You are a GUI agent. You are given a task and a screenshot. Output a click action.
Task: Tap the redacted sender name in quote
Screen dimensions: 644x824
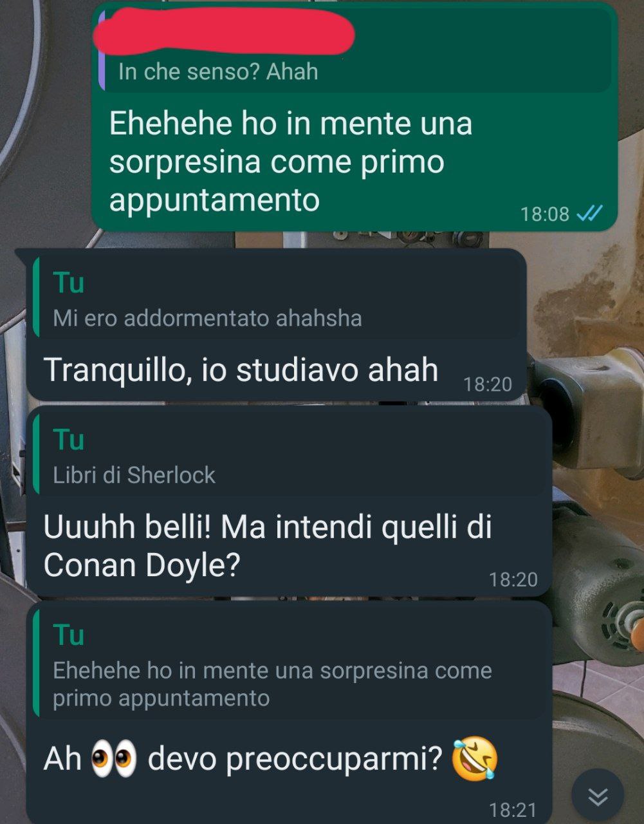(225, 32)
